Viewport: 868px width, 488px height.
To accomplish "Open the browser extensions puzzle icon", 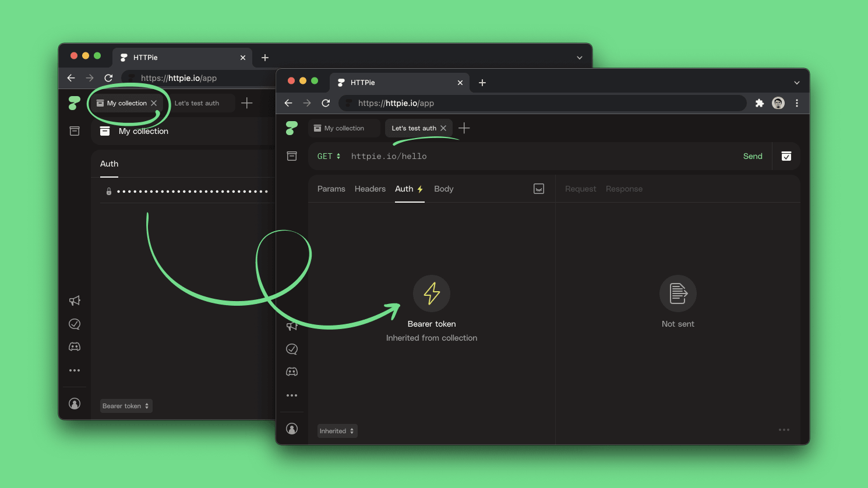I will tap(760, 103).
